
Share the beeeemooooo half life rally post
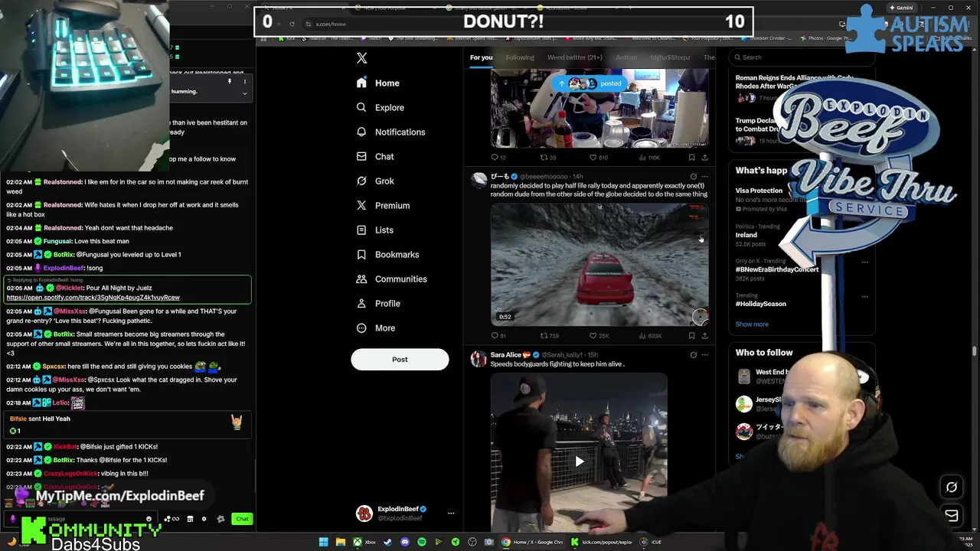click(704, 335)
